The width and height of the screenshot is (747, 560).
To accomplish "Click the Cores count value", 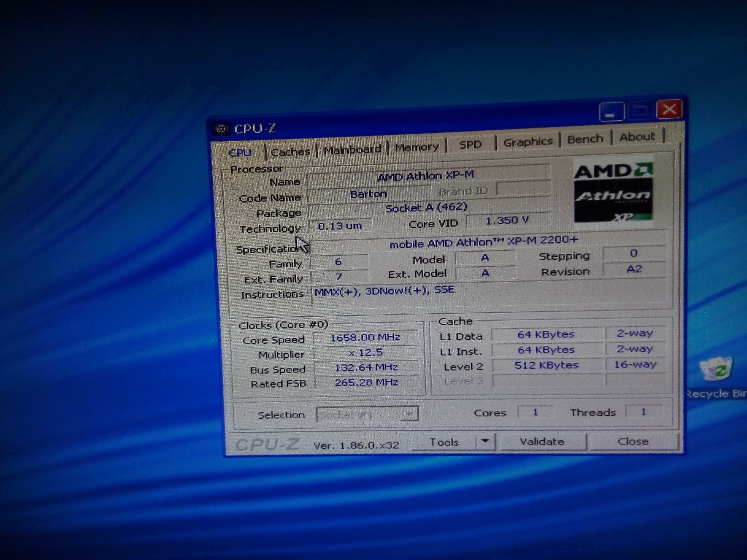I will coord(536,412).
